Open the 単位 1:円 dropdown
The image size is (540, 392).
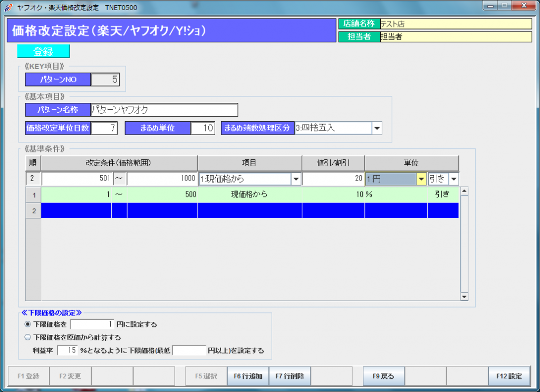421,179
